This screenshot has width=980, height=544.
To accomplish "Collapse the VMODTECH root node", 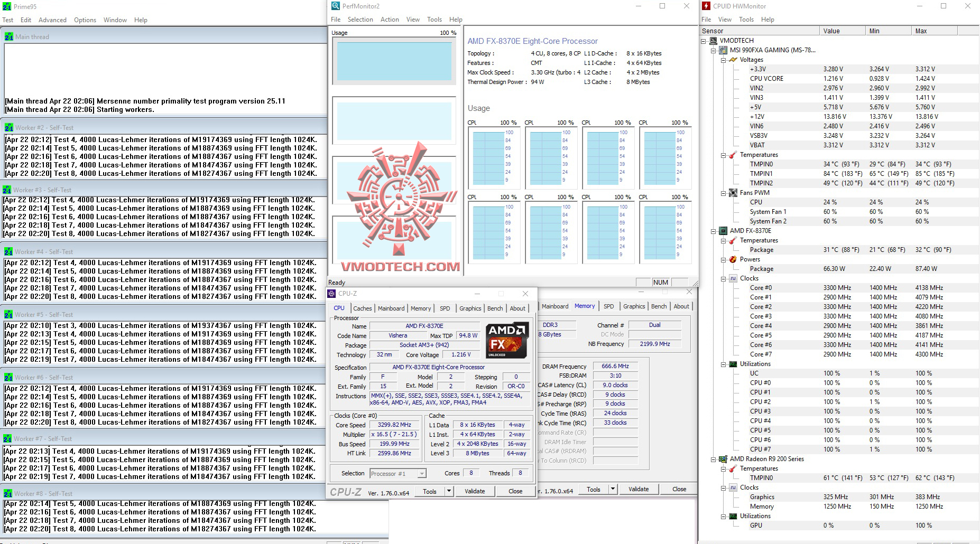I will [x=704, y=41].
